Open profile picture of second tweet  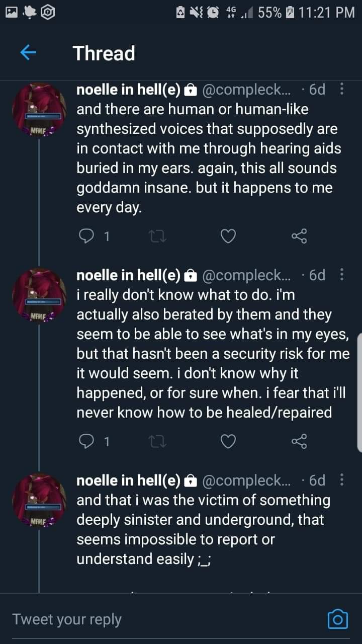pyautogui.click(x=39, y=294)
